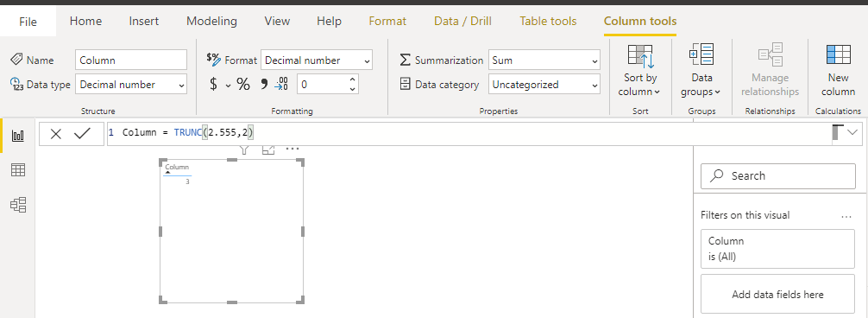This screenshot has width=868, height=318.
Task: Toggle thousands separator comma
Action: 264,84
